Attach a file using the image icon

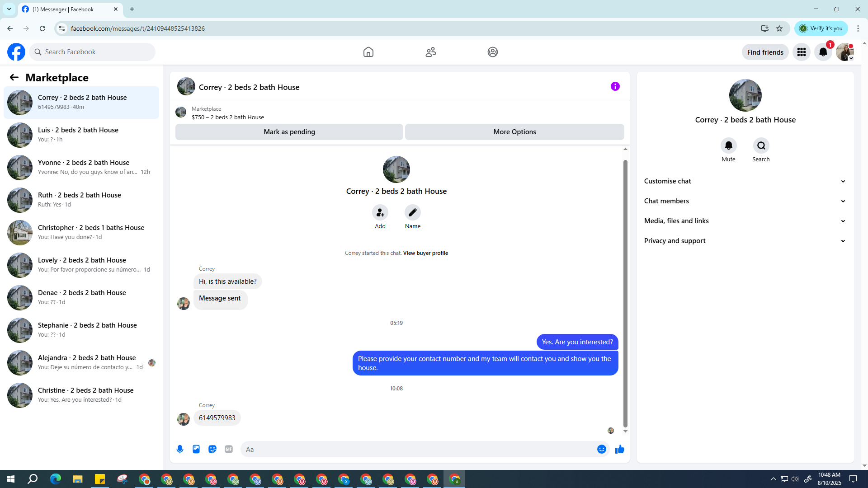click(x=196, y=449)
